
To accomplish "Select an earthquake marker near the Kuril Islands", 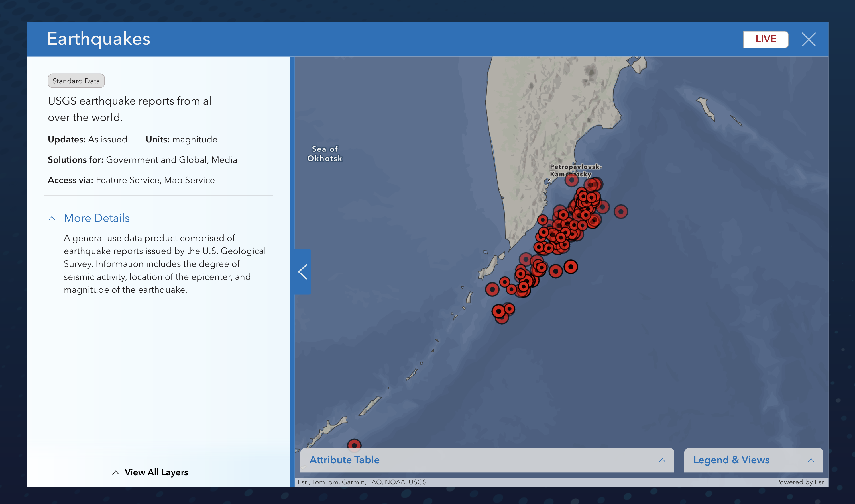I will (492, 289).
